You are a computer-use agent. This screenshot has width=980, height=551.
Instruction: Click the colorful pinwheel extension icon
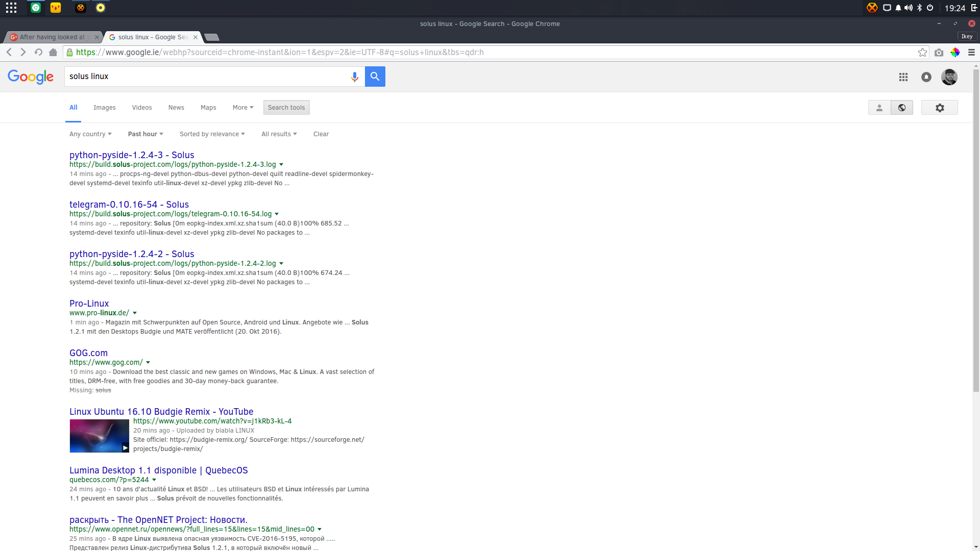pyautogui.click(x=955, y=52)
